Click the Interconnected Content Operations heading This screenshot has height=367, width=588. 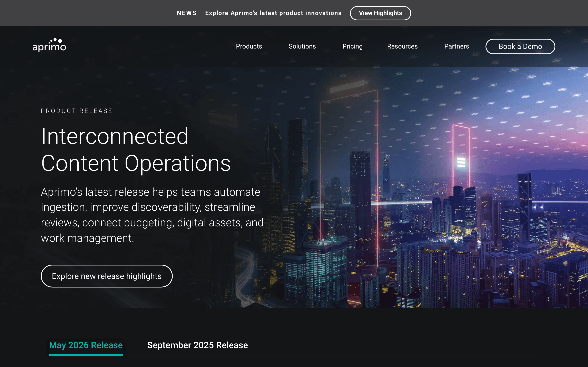(x=136, y=149)
